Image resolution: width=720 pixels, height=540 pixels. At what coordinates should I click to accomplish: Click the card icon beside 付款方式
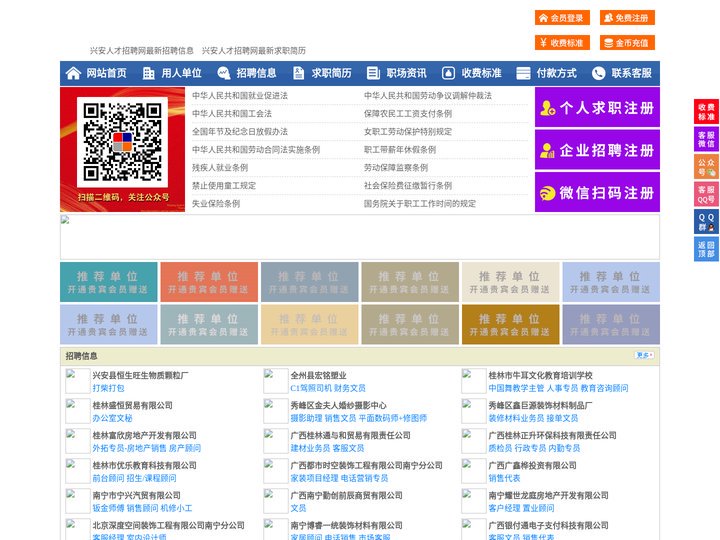click(523, 73)
